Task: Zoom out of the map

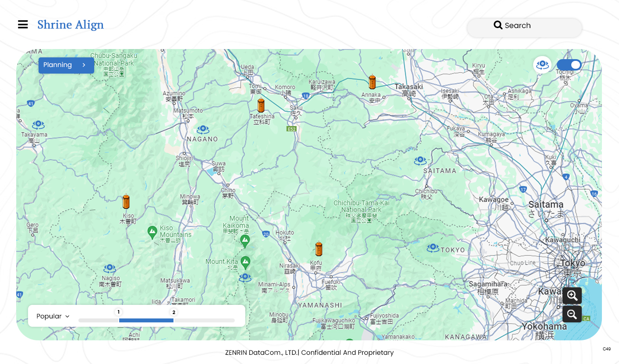Action: pyautogui.click(x=572, y=314)
